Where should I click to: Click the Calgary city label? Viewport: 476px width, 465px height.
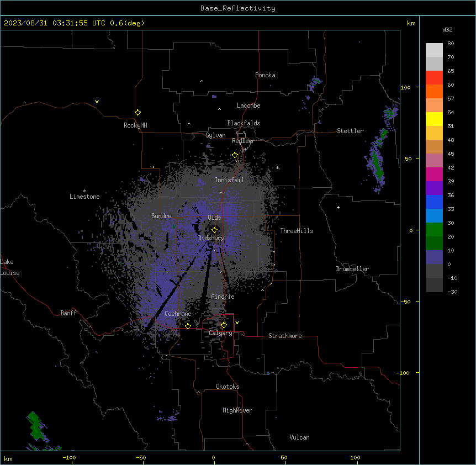click(220, 333)
